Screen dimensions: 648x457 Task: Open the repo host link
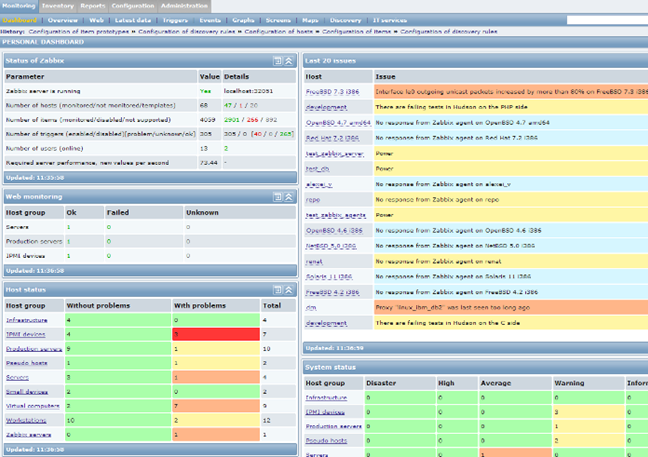click(x=313, y=200)
